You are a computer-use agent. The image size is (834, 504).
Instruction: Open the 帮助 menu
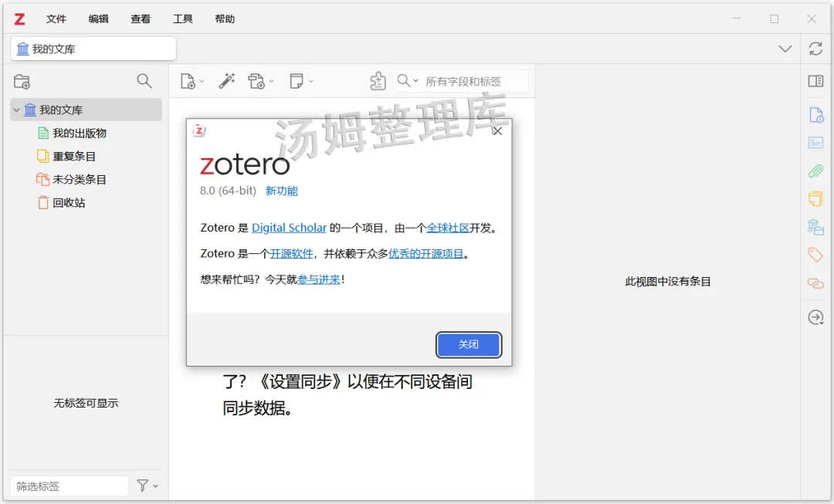[225, 19]
